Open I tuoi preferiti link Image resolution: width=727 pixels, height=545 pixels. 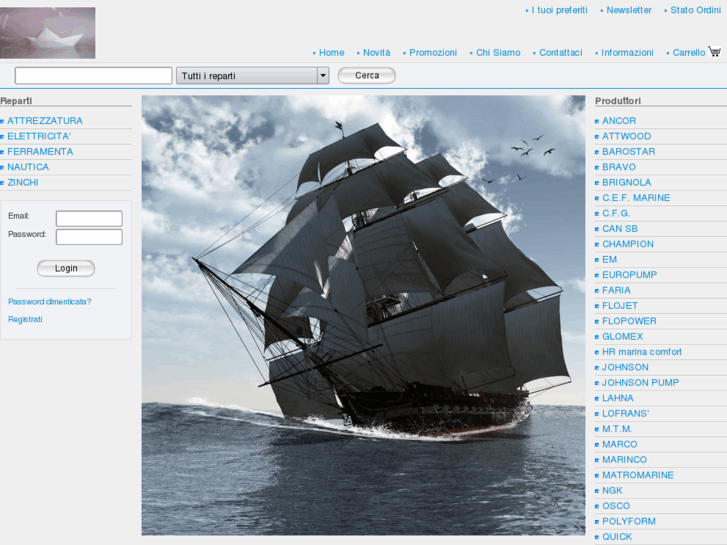[x=559, y=10]
